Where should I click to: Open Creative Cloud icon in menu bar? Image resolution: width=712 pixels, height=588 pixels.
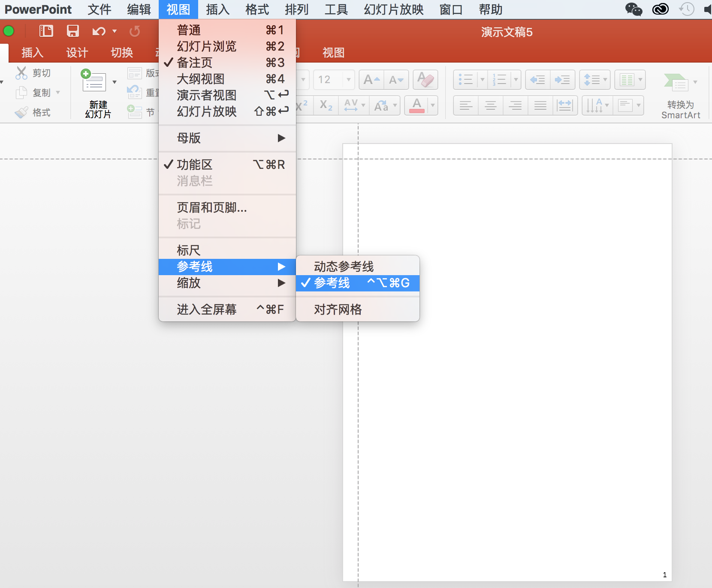point(661,9)
